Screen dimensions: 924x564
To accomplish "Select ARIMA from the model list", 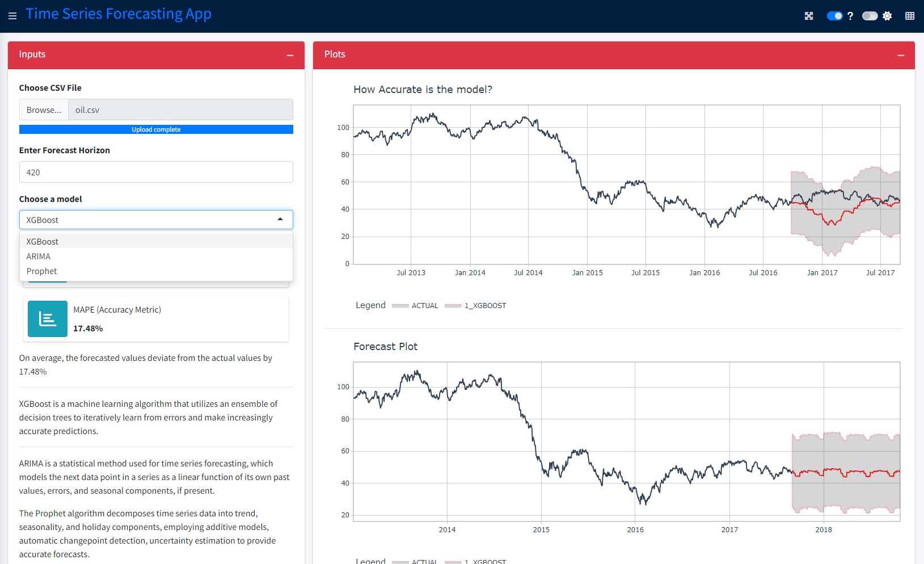I will (x=38, y=256).
